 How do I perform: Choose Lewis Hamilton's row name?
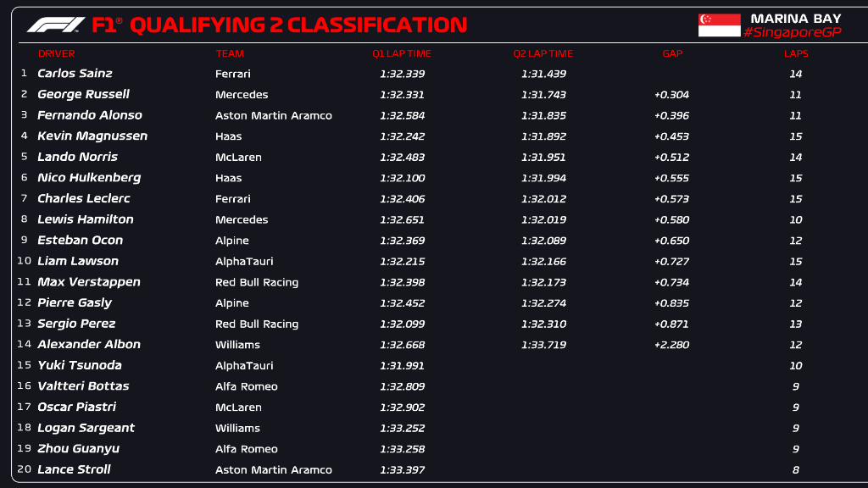(x=86, y=219)
